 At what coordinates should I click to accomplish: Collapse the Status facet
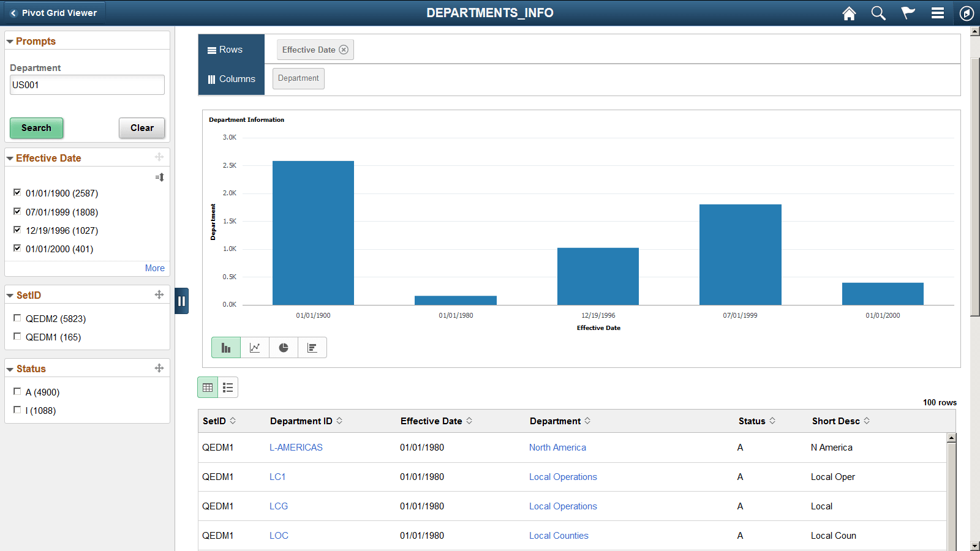pos(10,368)
